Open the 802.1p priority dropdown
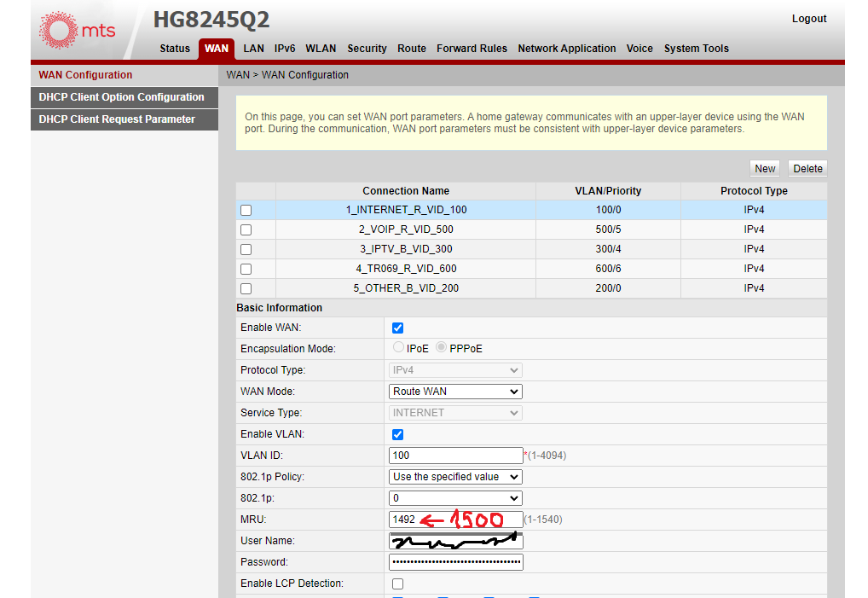Viewport: 868px width, 598px height. 455,498
